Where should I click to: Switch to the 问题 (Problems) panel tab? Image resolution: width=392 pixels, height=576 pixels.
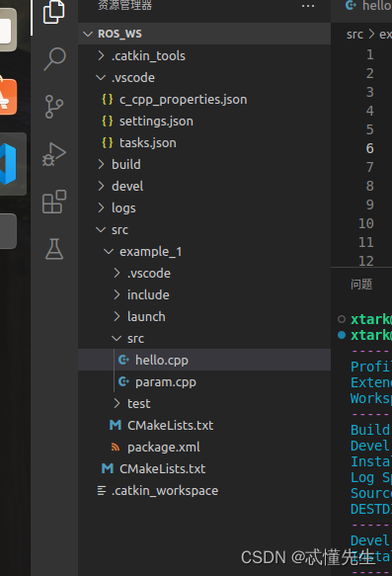(x=361, y=284)
